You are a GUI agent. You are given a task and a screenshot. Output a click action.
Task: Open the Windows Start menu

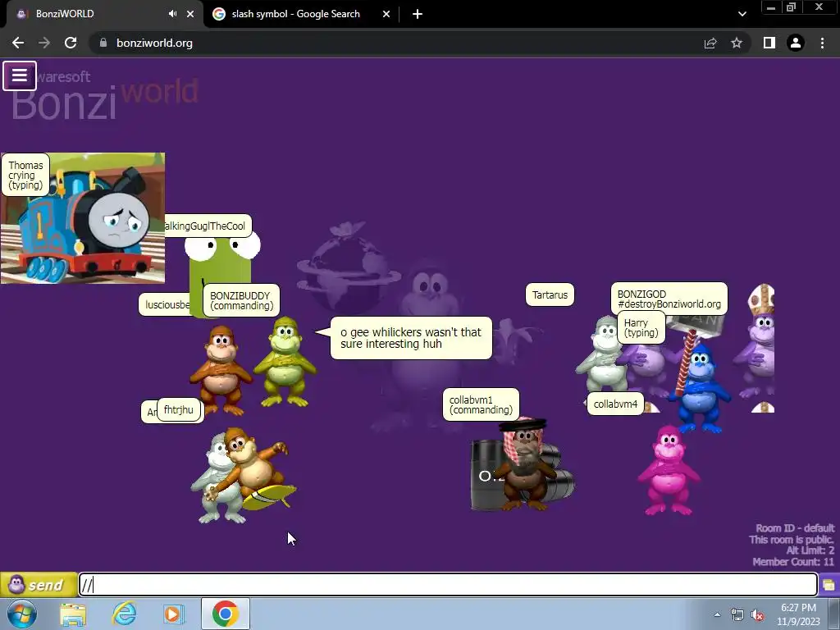click(22, 614)
